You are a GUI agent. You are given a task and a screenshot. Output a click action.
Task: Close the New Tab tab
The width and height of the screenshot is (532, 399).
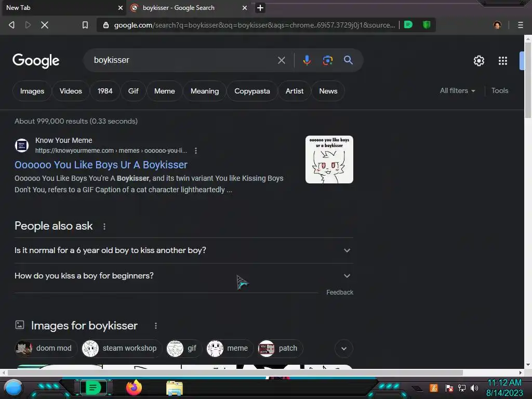pos(120,8)
